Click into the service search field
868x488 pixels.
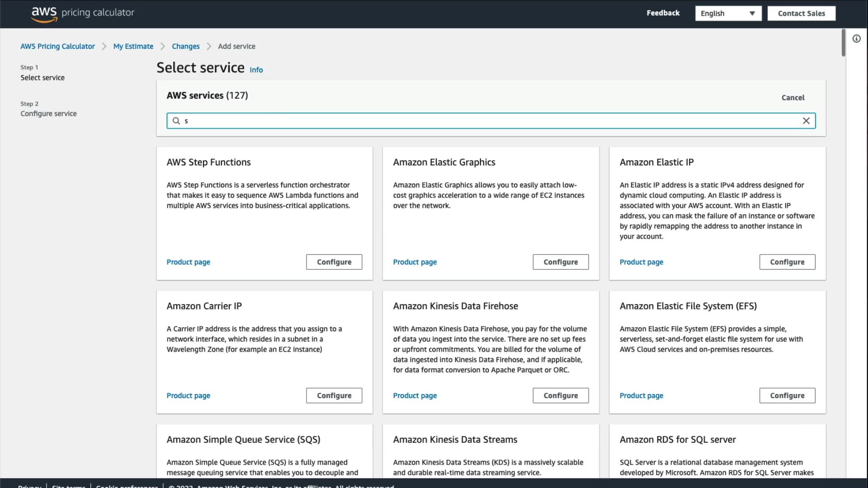pos(491,121)
